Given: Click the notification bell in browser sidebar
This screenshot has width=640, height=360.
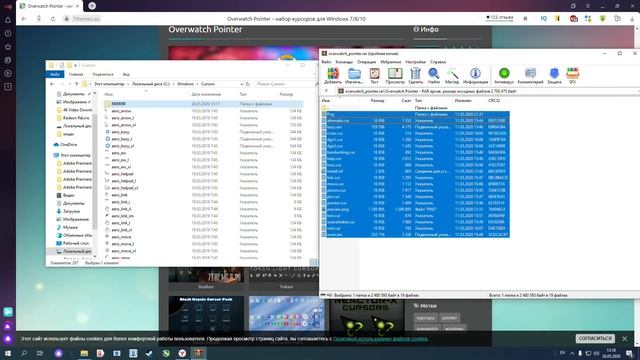Looking at the screenshot, I should tap(8, 20).
